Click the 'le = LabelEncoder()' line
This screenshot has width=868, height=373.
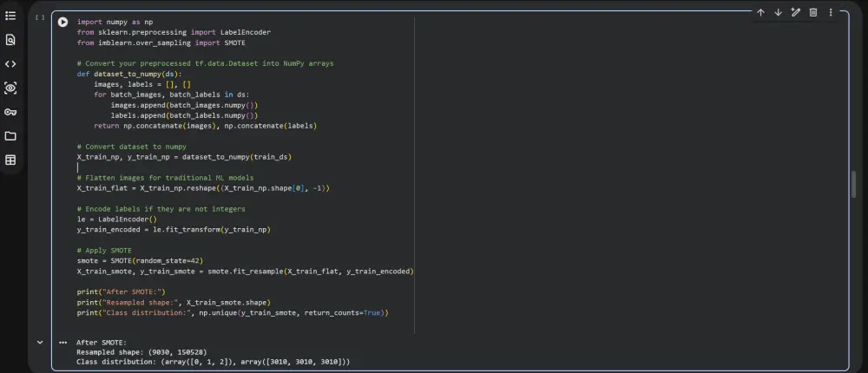(x=117, y=219)
